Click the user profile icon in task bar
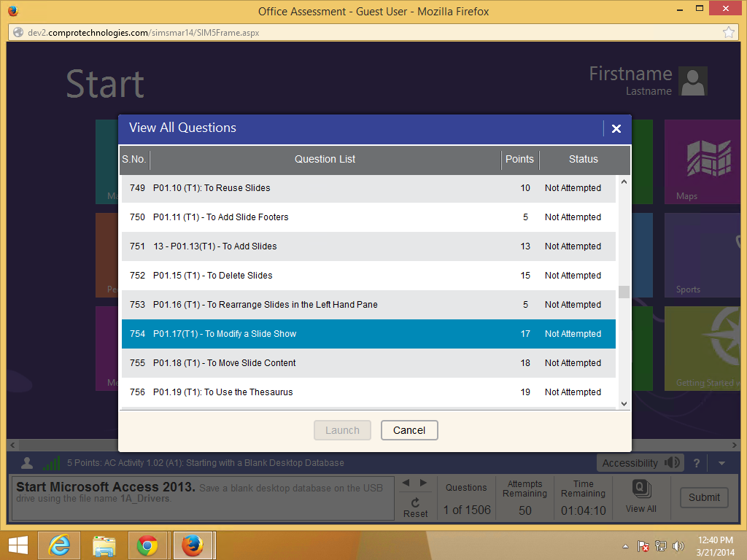Image resolution: width=747 pixels, height=560 pixels. tap(27, 462)
